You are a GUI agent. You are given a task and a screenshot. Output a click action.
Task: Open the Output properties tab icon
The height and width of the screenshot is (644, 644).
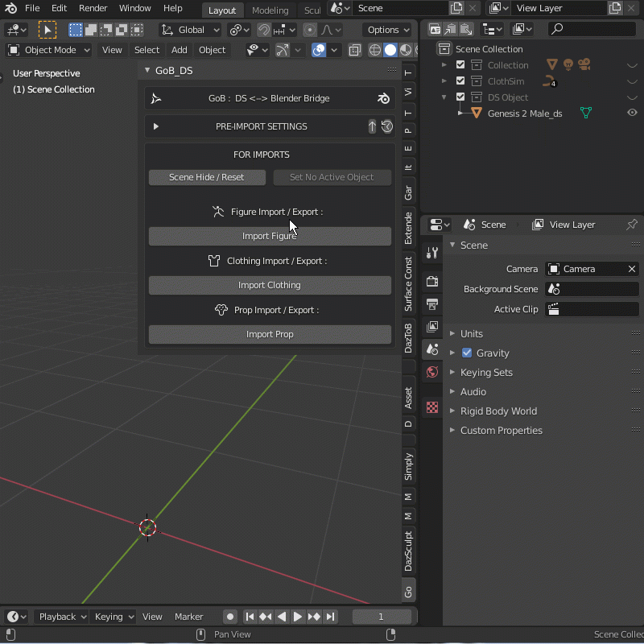pyautogui.click(x=432, y=303)
